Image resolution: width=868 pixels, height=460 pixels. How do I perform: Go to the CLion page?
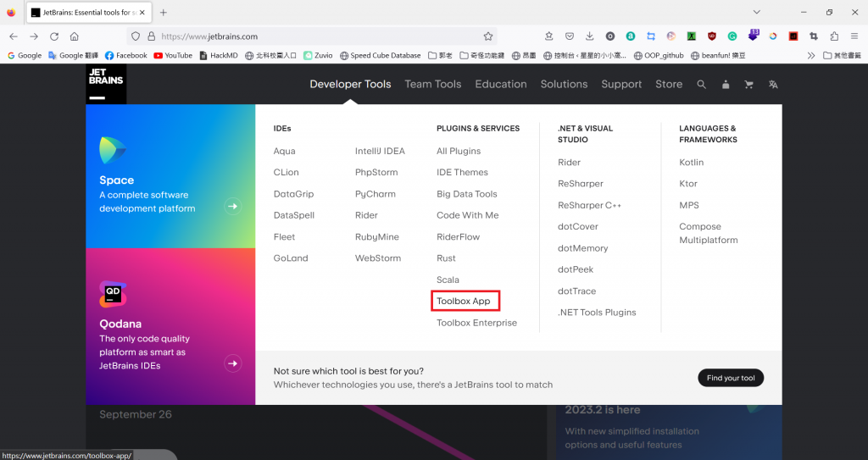(287, 172)
